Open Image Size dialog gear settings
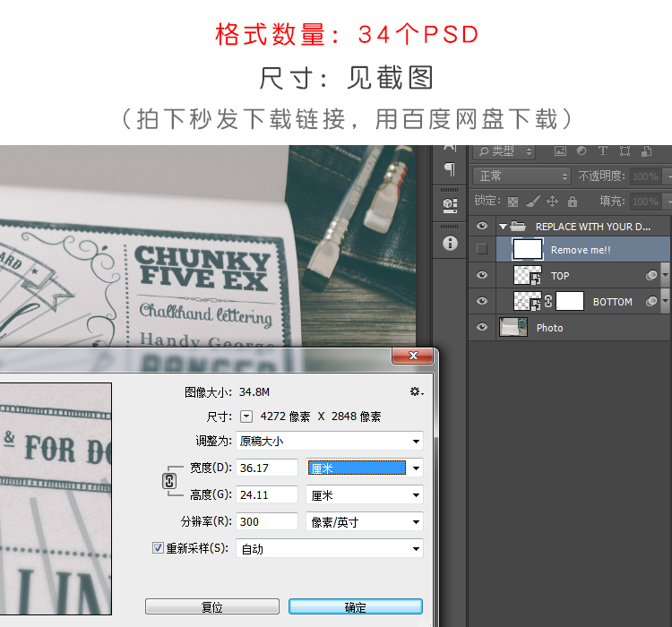 point(415,391)
